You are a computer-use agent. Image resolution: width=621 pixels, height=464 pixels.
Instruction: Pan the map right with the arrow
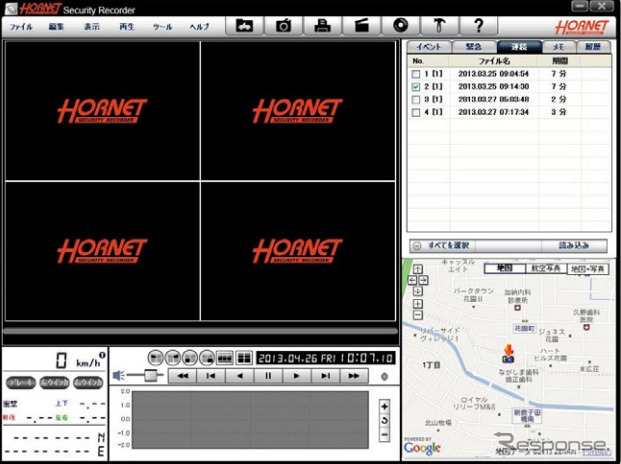click(x=423, y=280)
